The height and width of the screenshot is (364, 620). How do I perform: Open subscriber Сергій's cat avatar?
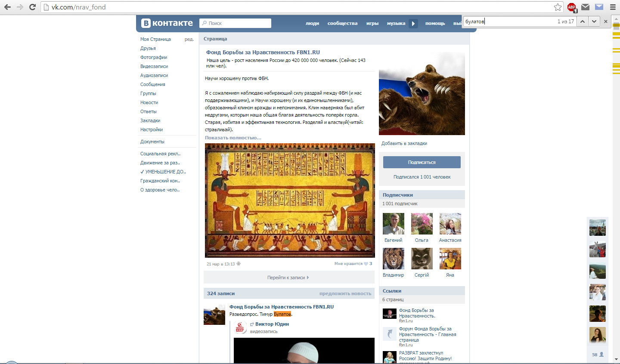(x=422, y=259)
